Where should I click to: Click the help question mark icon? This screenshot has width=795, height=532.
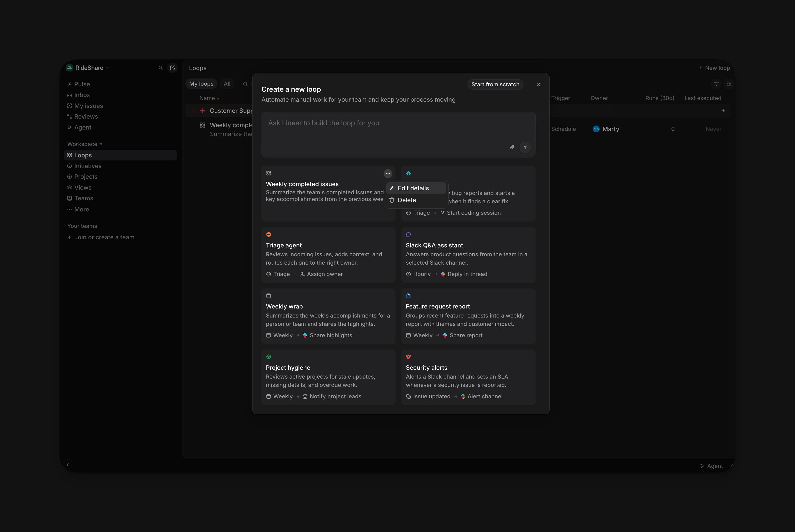(68, 464)
